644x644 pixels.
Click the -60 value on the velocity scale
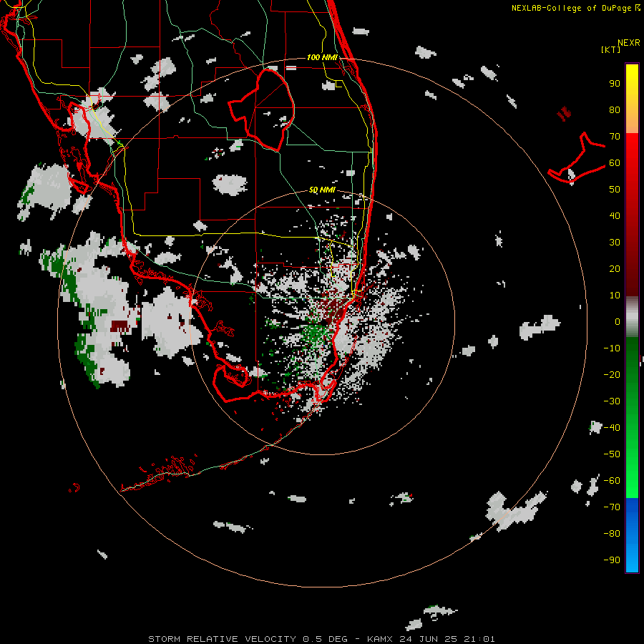click(612, 481)
